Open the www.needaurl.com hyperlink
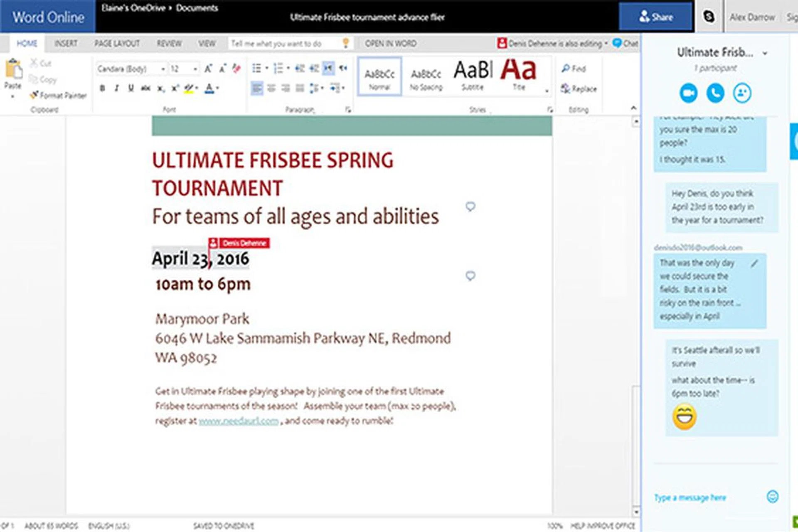798x532 pixels. [239, 421]
